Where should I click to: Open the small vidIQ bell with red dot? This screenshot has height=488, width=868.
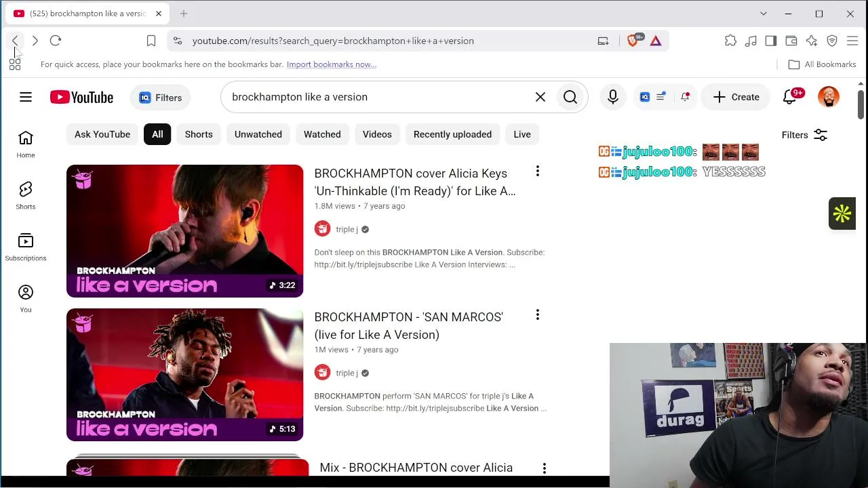(x=685, y=97)
